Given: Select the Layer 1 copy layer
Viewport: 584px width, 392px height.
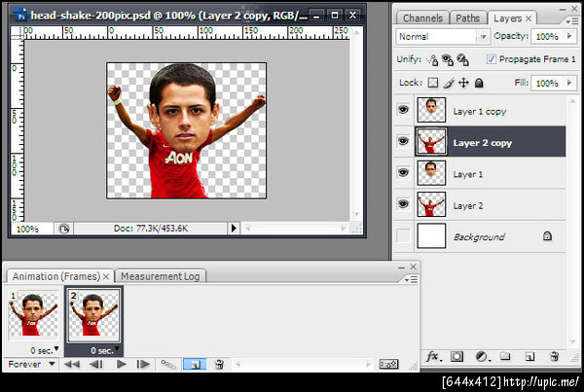Looking at the screenshot, I should click(x=491, y=110).
